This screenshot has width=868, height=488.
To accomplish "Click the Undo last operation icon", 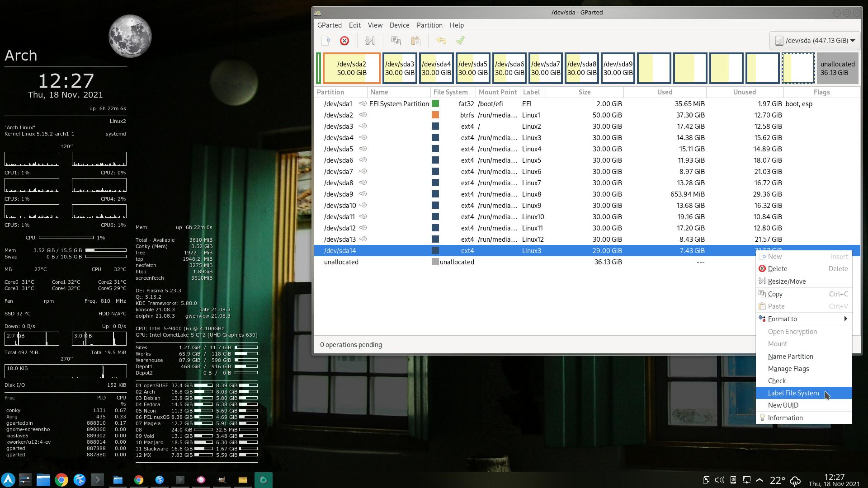I will (x=441, y=41).
